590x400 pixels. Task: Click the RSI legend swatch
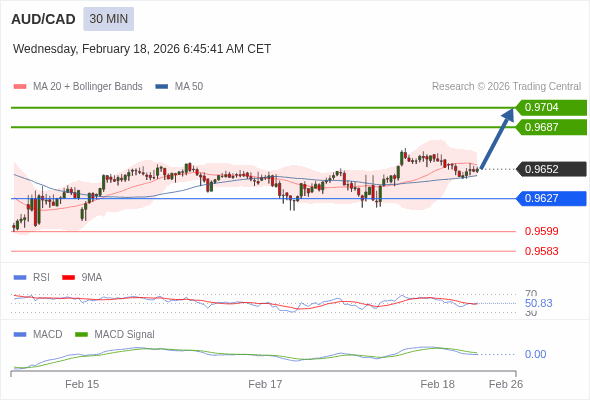pyautogui.click(x=20, y=278)
